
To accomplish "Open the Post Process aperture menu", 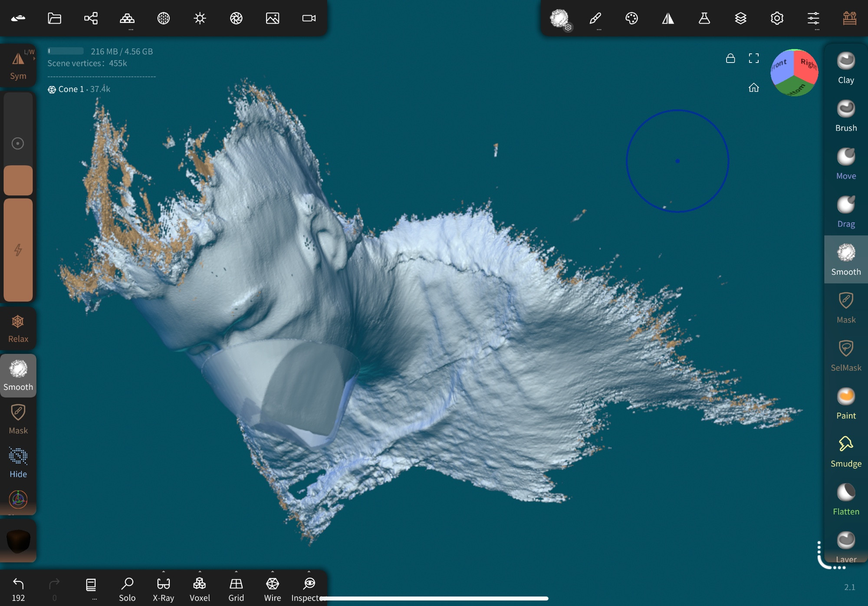I will pyautogui.click(x=236, y=18).
